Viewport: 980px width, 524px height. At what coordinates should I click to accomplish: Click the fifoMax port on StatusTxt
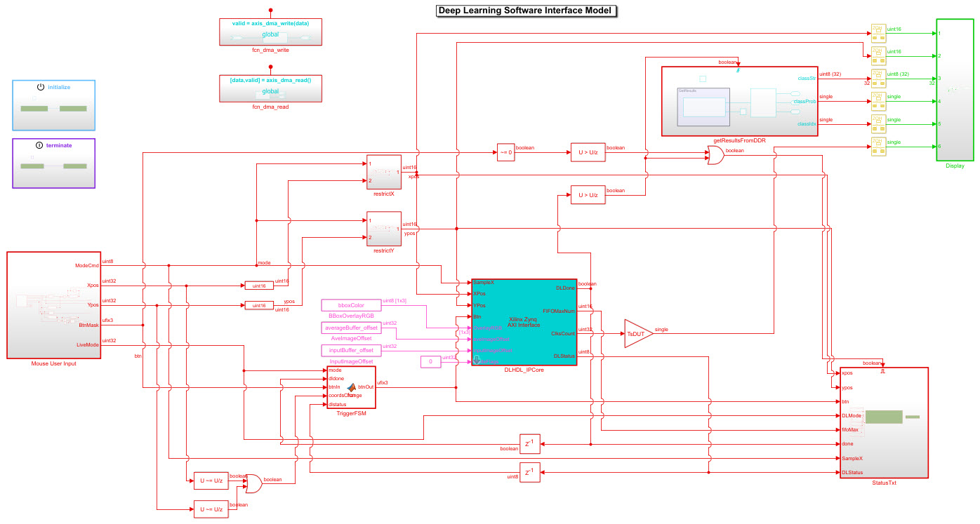pyautogui.click(x=850, y=429)
